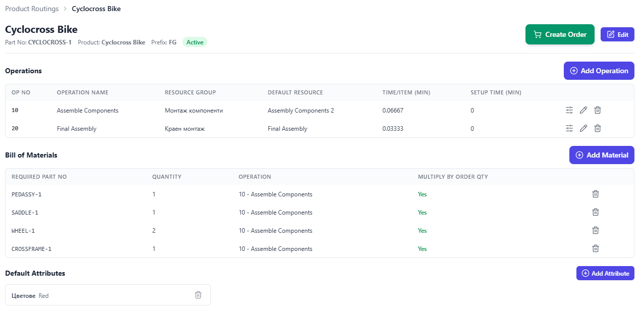Edit the Assemble Components operation with pencil icon
Image resolution: width=644 pixels, height=311 pixels.
pos(583,110)
